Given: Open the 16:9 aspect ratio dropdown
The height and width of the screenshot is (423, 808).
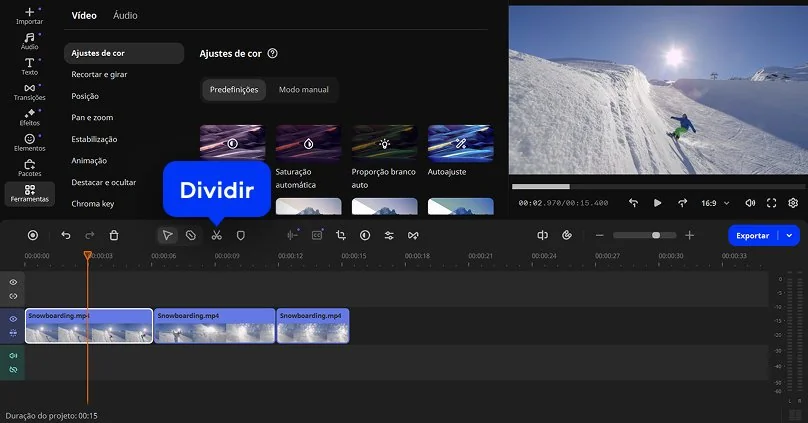Looking at the screenshot, I should pos(713,203).
